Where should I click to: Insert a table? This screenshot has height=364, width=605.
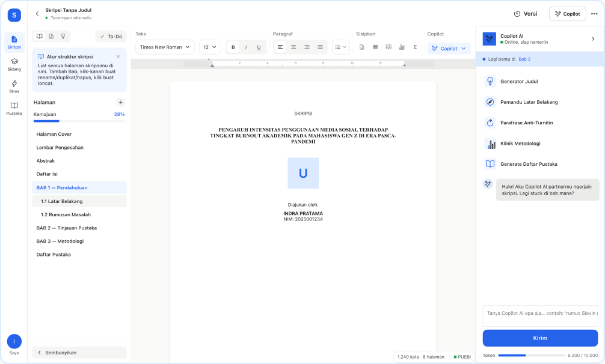click(375, 47)
